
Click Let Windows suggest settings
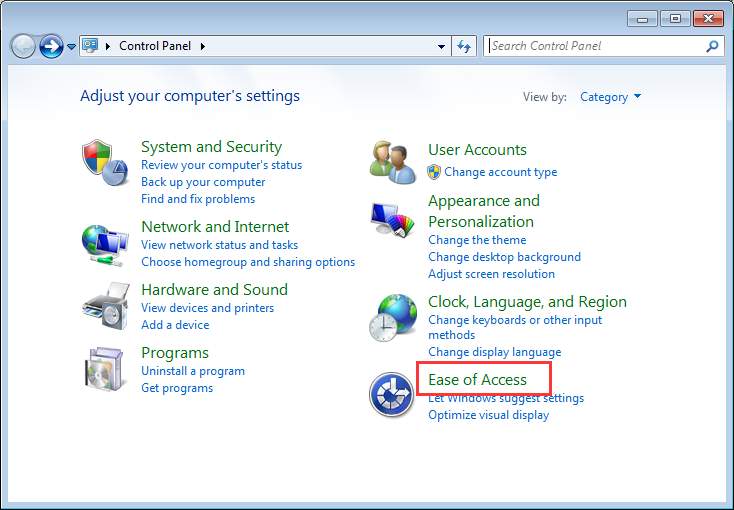coord(506,398)
